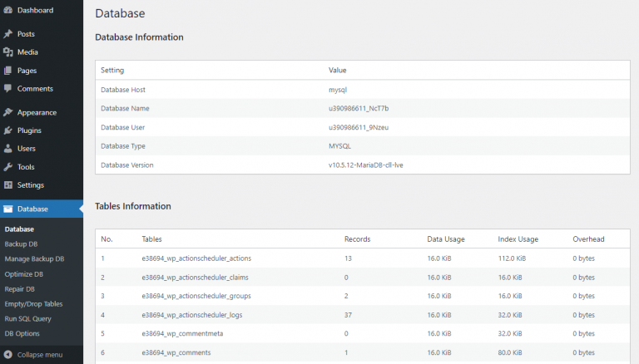Click the Media library icon
639x364 pixels.
click(x=8, y=52)
